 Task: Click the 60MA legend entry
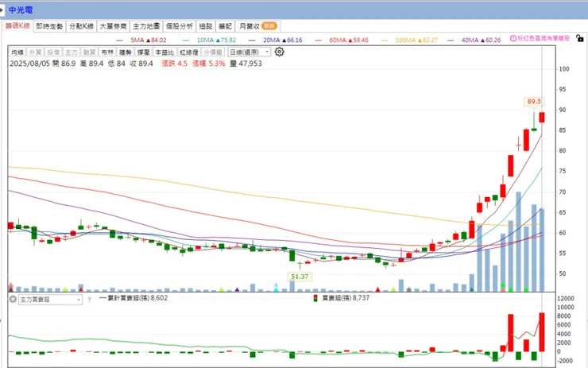pos(342,41)
